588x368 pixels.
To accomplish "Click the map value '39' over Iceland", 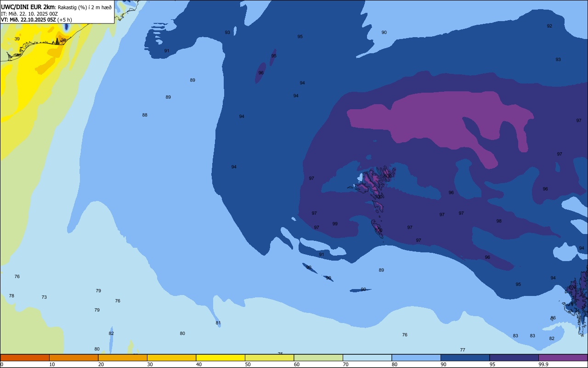I will point(17,39).
